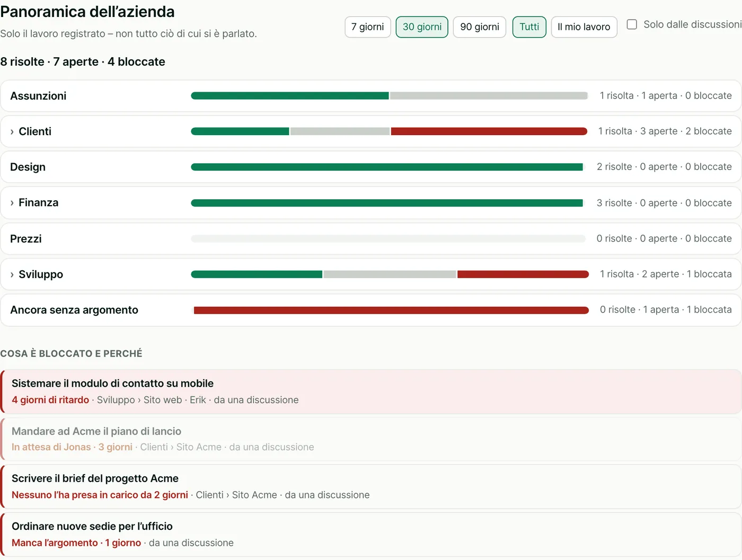Switch to the '90 giorni' filter
Viewport: 742px width, 560px height.
(480, 27)
